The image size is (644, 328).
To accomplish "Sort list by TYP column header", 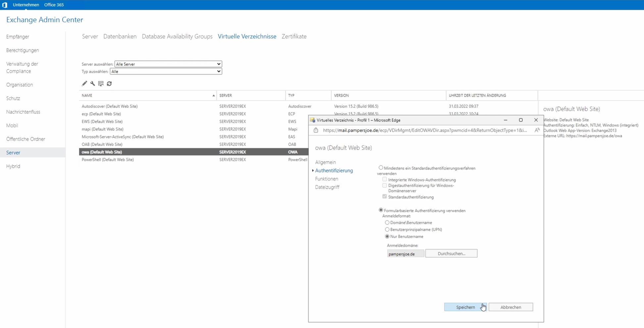I will click(x=308, y=95).
